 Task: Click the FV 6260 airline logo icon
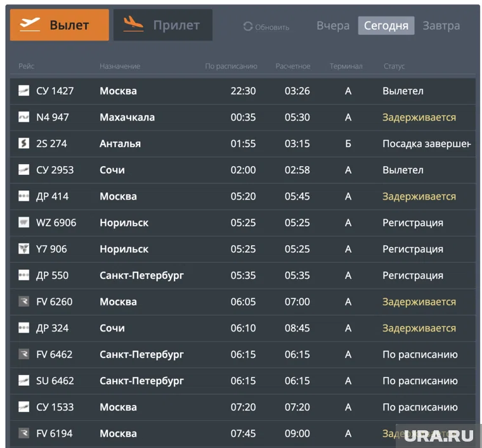23,302
